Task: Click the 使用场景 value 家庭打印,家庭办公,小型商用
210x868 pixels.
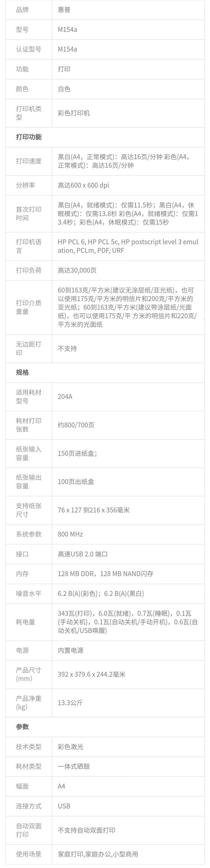Action: point(98,854)
